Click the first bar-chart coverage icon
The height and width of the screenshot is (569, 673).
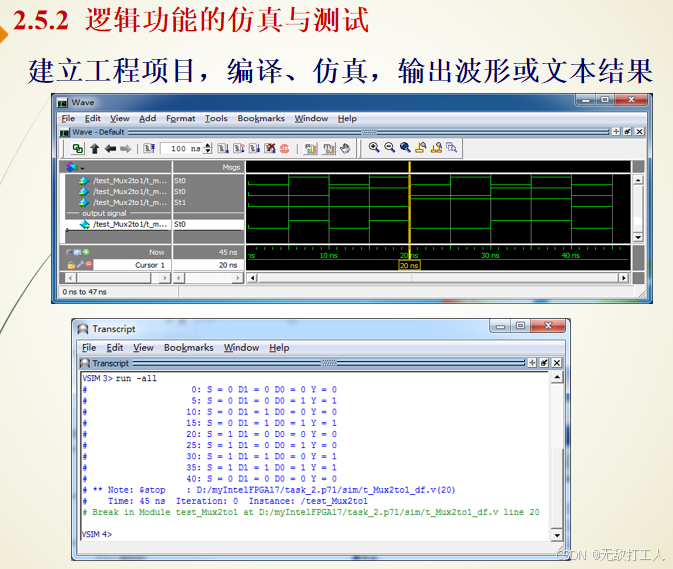coord(310,148)
